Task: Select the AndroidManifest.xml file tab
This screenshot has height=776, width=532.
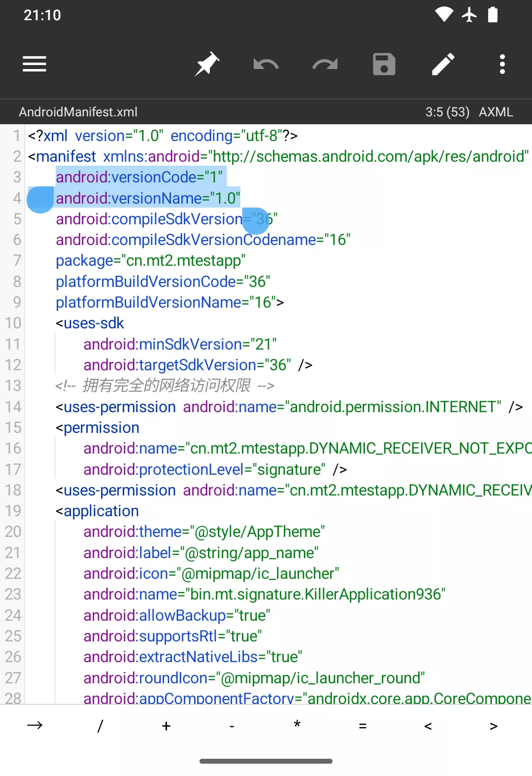Action: pos(78,112)
